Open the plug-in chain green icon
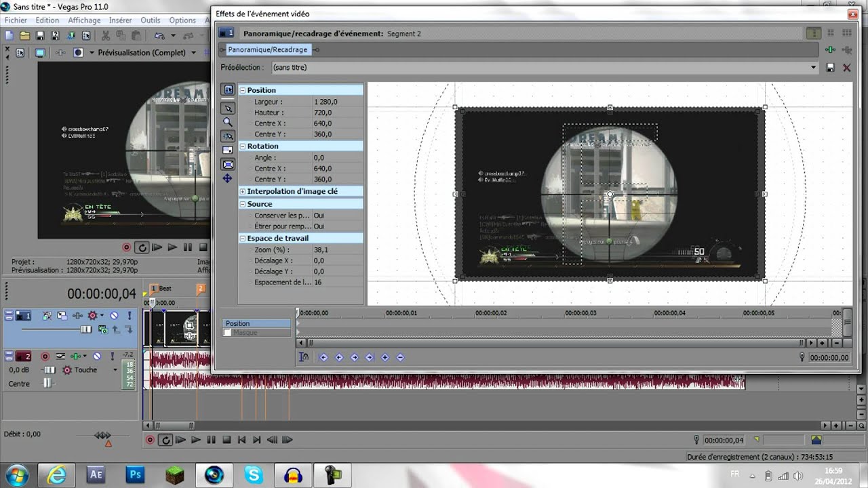 (830, 49)
